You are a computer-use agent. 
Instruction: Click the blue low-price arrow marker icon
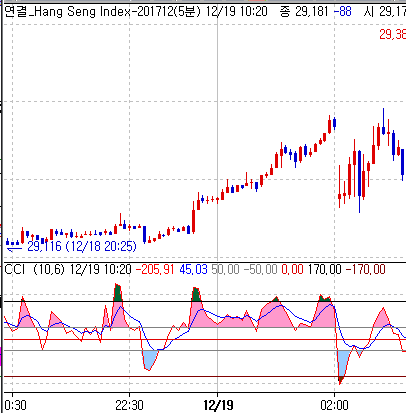coord(14,249)
